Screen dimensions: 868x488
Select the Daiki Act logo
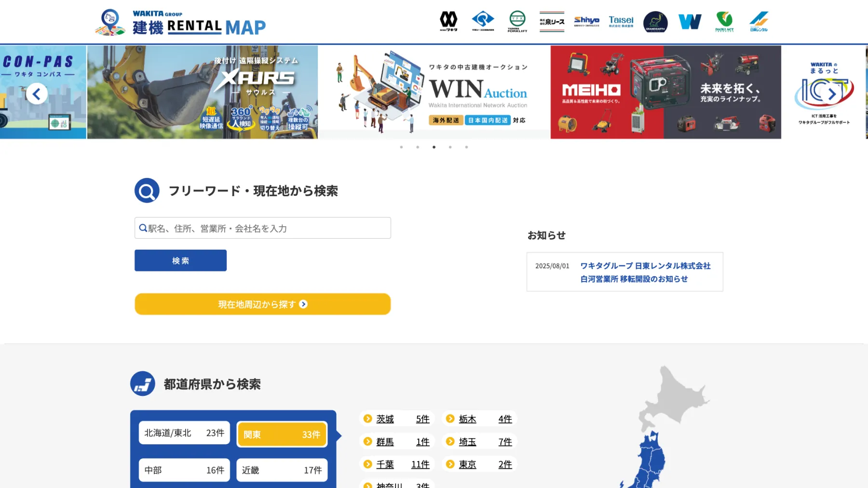pyautogui.click(x=724, y=22)
